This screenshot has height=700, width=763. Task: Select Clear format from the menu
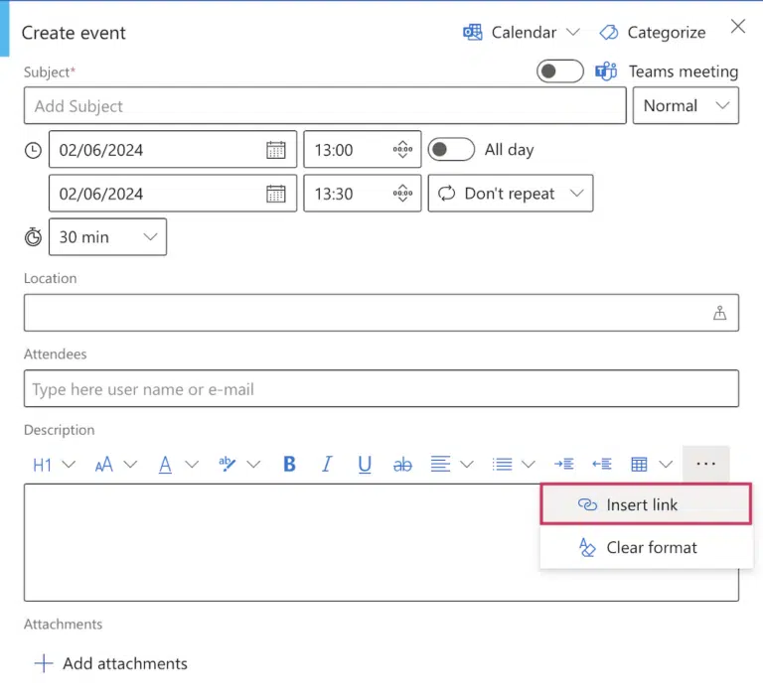point(646,547)
